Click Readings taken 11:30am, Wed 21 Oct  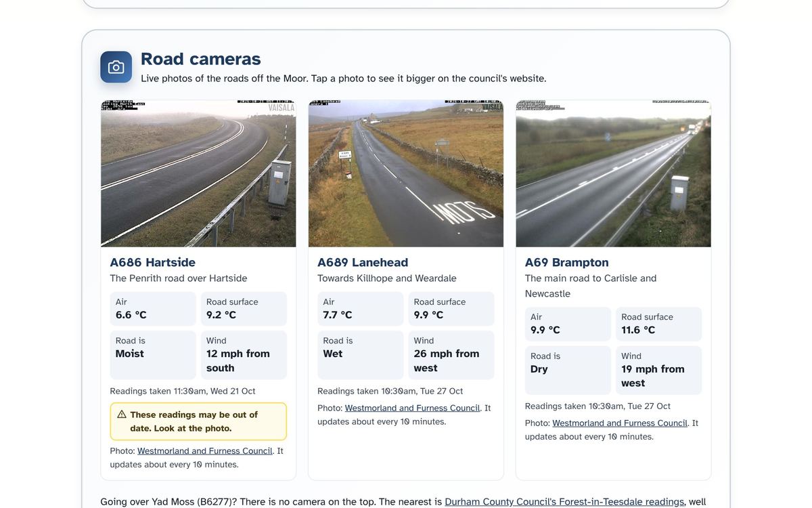(x=183, y=391)
